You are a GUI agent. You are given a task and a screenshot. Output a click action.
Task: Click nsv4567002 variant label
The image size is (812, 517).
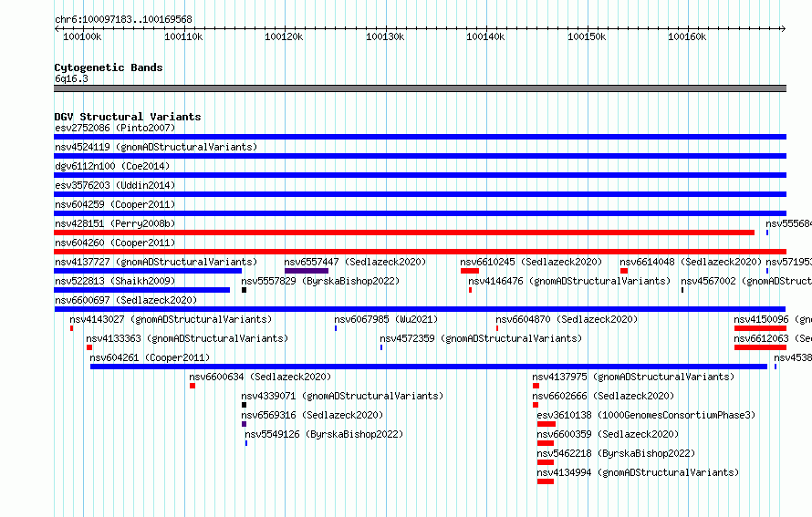point(746,281)
